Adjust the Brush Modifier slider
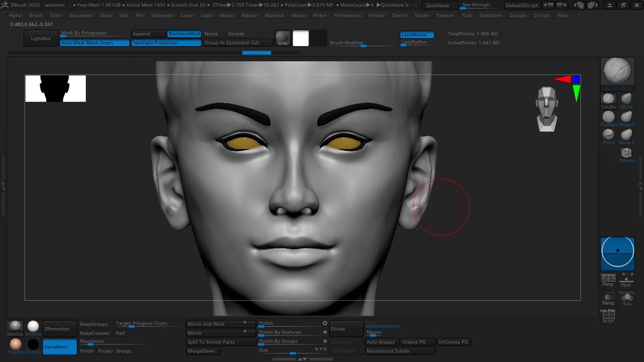 (363, 44)
